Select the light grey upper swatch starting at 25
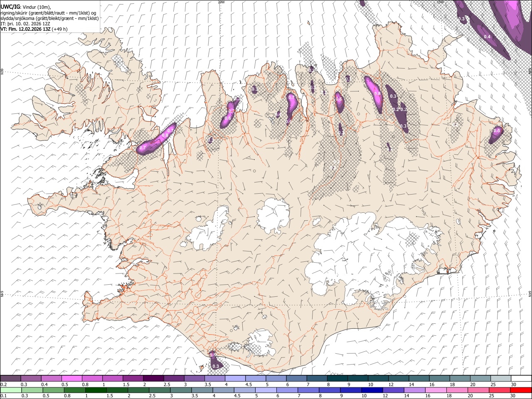Image resolution: width=532 pixels, height=399 pixels. pyautogui.click(x=501, y=379)
